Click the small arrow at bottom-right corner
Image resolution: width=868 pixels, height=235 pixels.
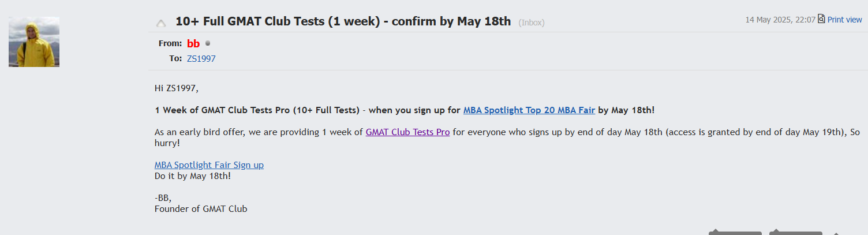[x=835, y=233]
